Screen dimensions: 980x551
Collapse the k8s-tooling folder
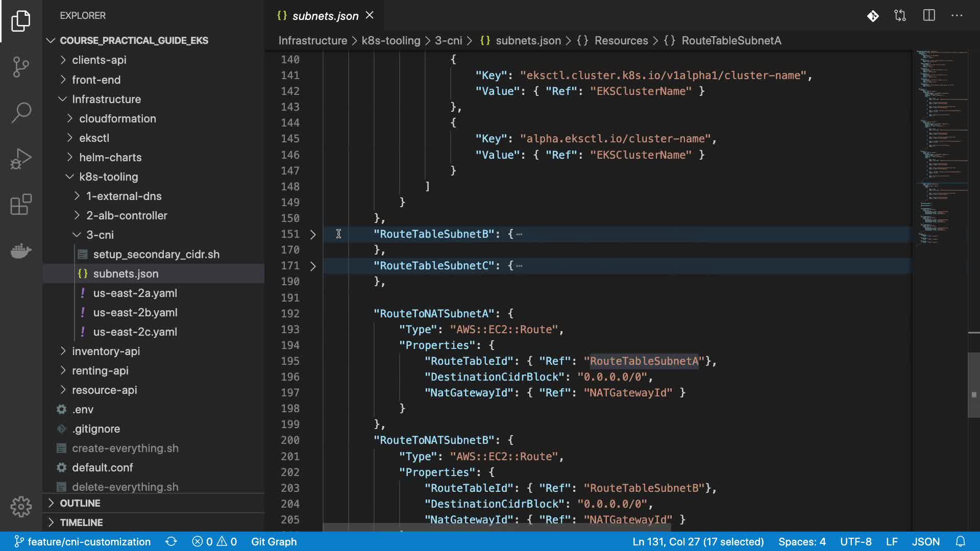tap(108, 177)
